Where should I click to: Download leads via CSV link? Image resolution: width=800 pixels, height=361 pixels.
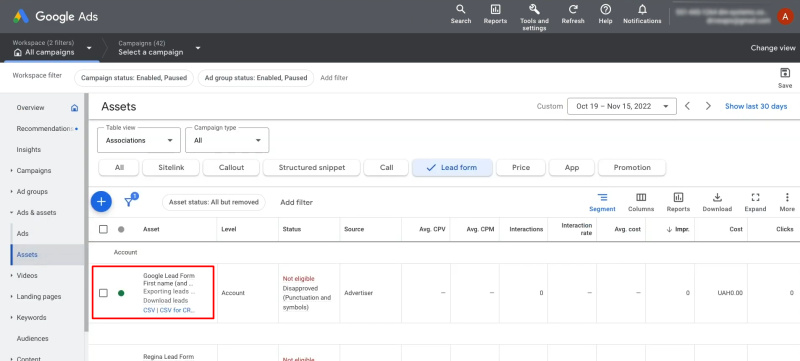(x=149, y=310)
